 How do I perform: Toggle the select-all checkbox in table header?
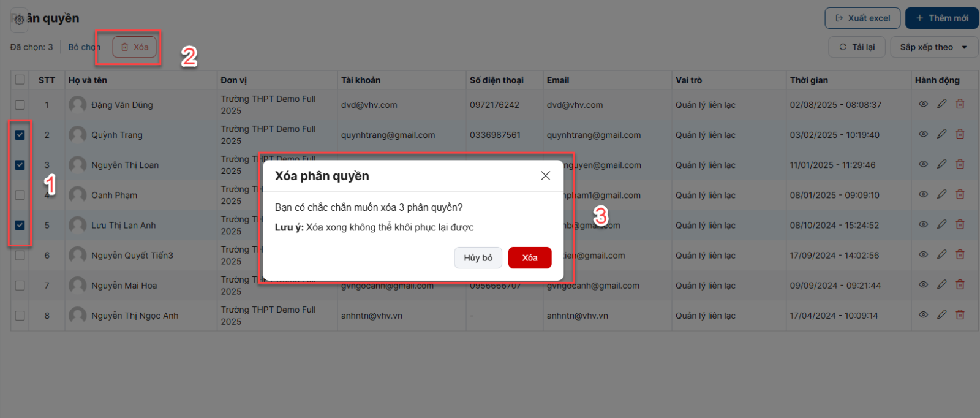click(20, 80)
